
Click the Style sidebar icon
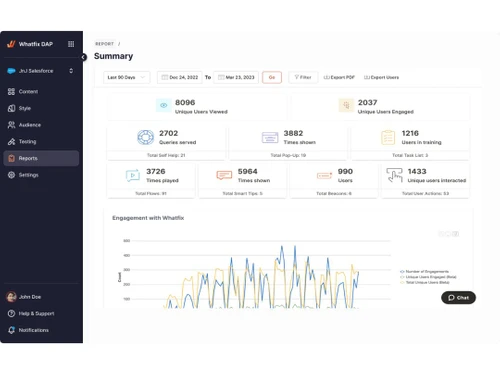[x=11, y=108]
